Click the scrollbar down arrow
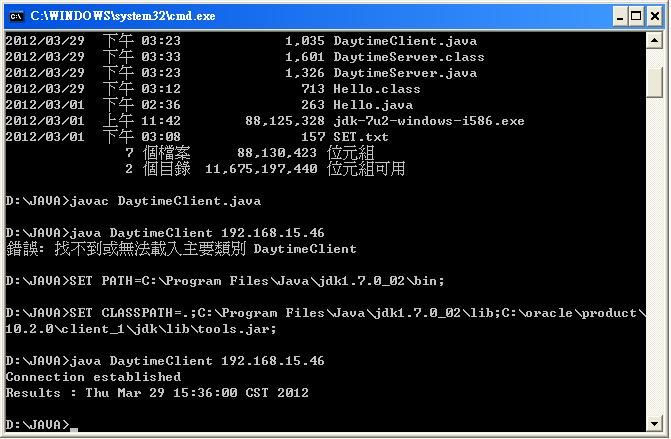This screenshot has width=671, height=439. 654,424
